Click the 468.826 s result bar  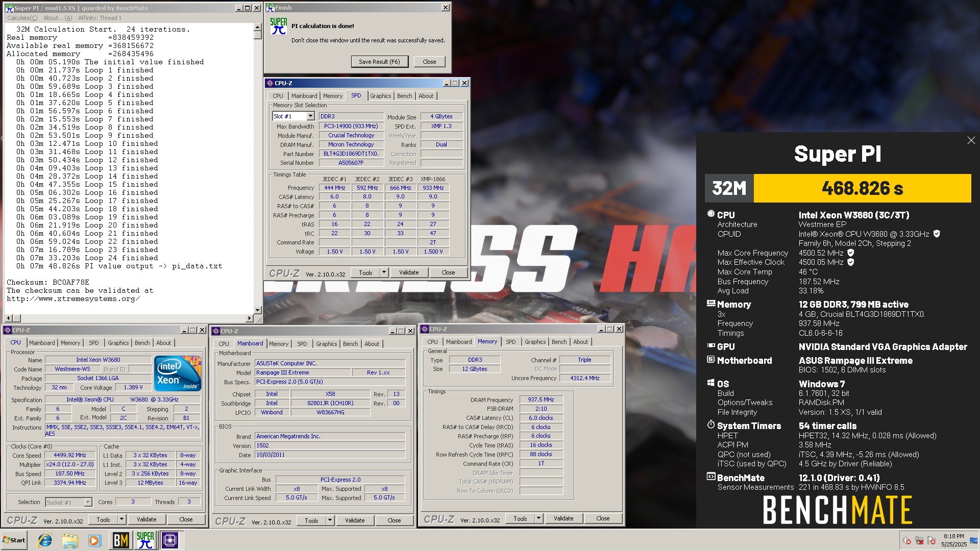coord(862,188)
